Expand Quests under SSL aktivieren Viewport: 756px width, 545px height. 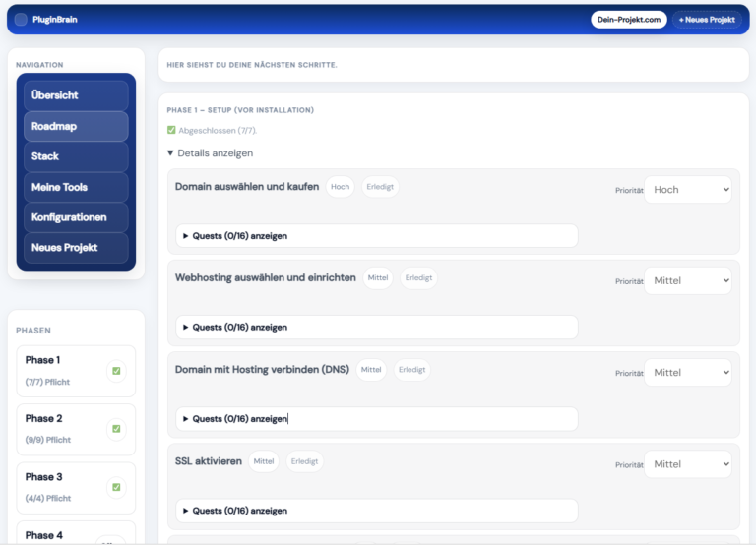click(239, 511)
